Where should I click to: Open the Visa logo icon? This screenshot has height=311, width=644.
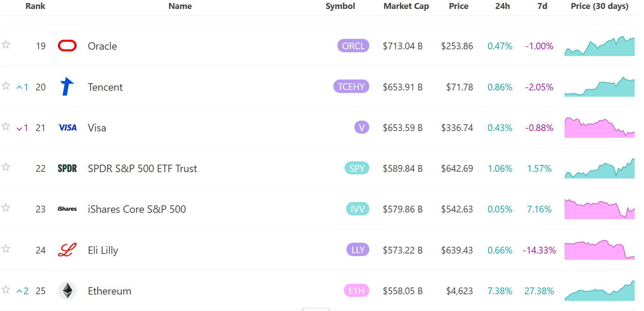[x=67, y=128]
